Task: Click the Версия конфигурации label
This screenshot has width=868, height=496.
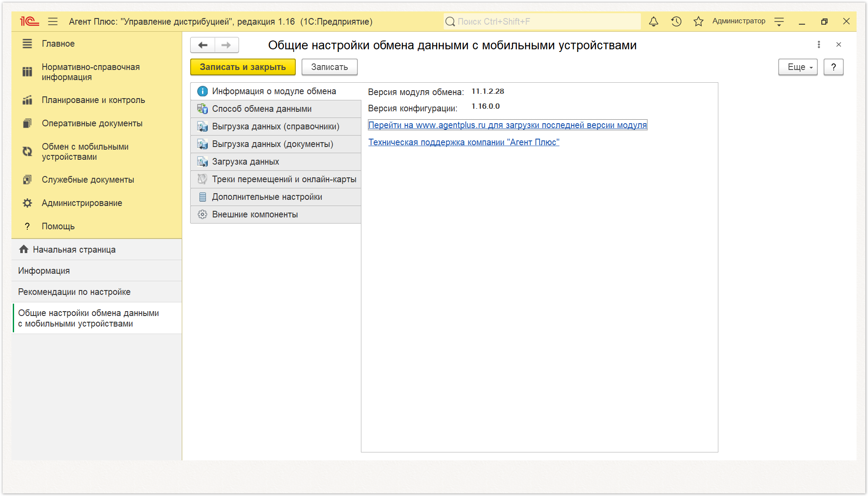Action: (413, 108)
